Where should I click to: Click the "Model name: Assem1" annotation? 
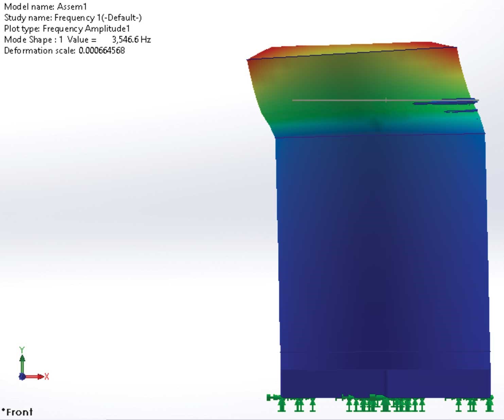[x=46, y=6]
